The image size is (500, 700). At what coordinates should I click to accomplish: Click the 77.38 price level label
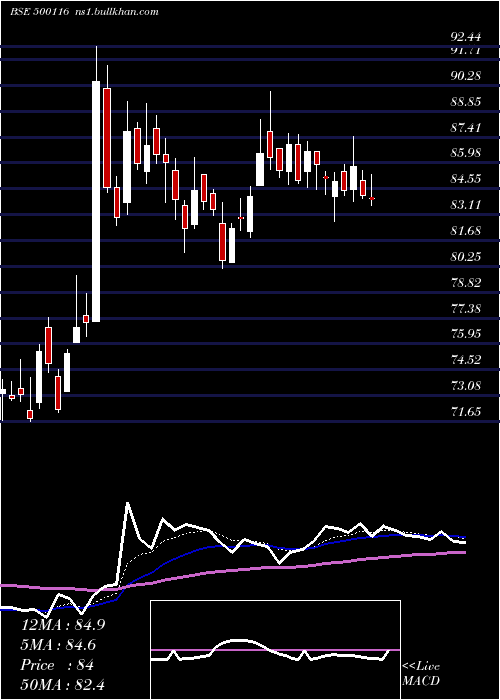click(465, 308)
